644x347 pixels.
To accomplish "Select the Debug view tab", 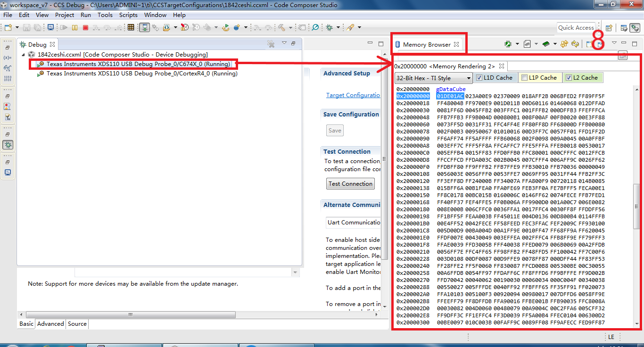I will coord(37,44).
